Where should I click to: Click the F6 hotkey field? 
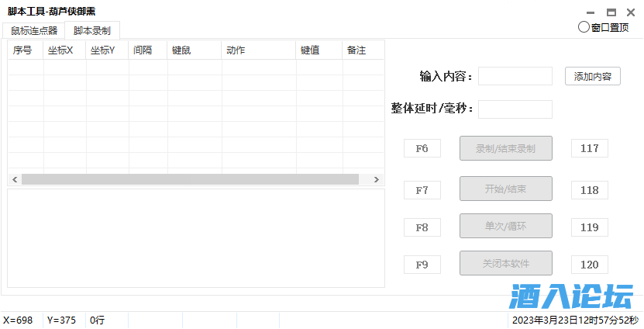coord(422,148)
